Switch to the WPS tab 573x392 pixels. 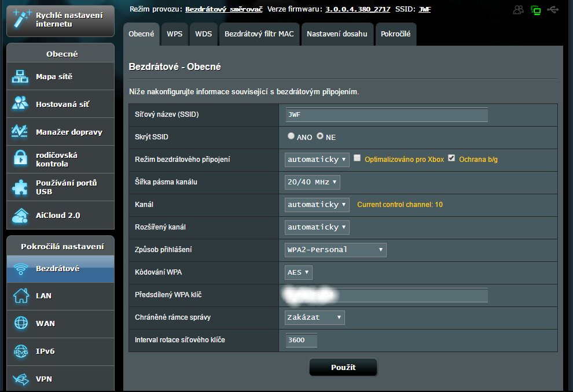174,34
